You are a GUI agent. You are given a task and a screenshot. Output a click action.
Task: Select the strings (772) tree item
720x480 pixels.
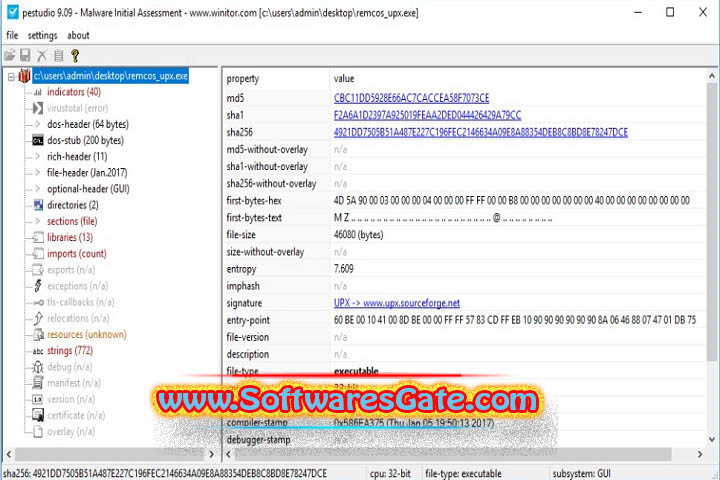coord(69,351)
